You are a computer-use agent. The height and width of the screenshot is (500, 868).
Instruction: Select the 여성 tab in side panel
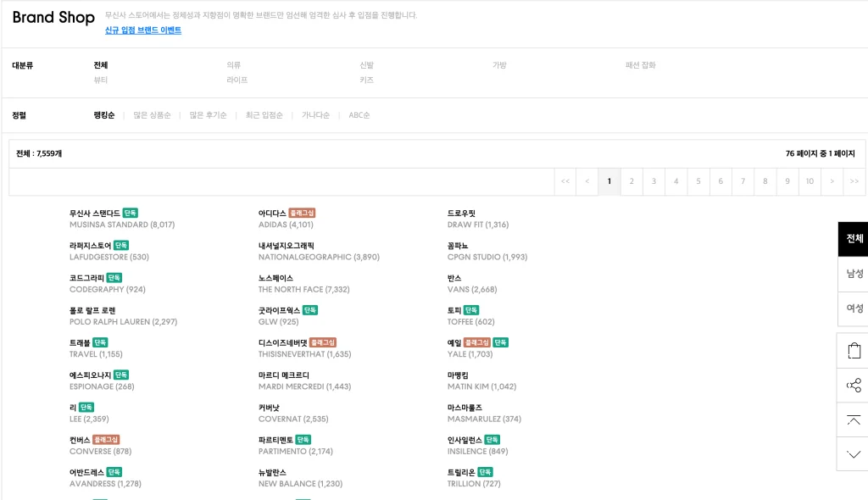[x=853, y=308]
